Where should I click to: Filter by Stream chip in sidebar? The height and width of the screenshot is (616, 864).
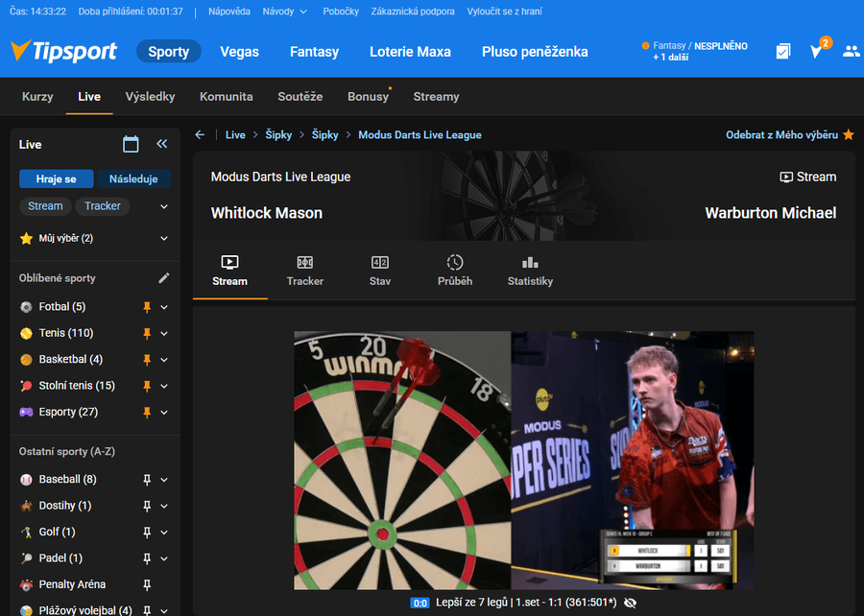pyautogui.click(x=45, y=206)
